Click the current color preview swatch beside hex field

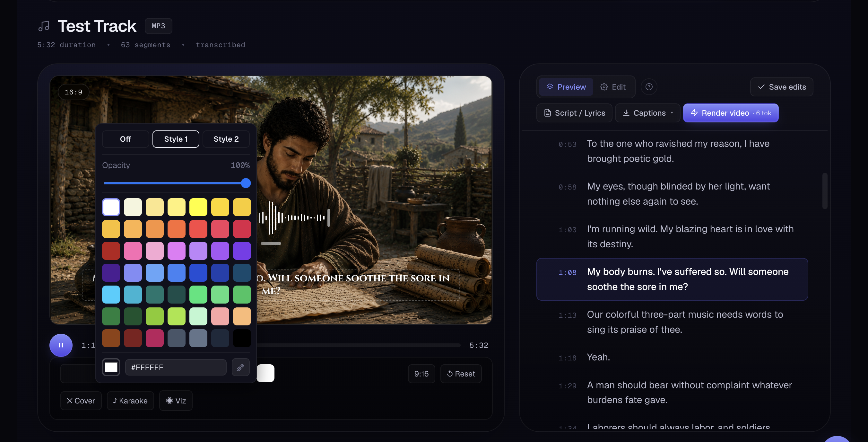coord(111,367)
